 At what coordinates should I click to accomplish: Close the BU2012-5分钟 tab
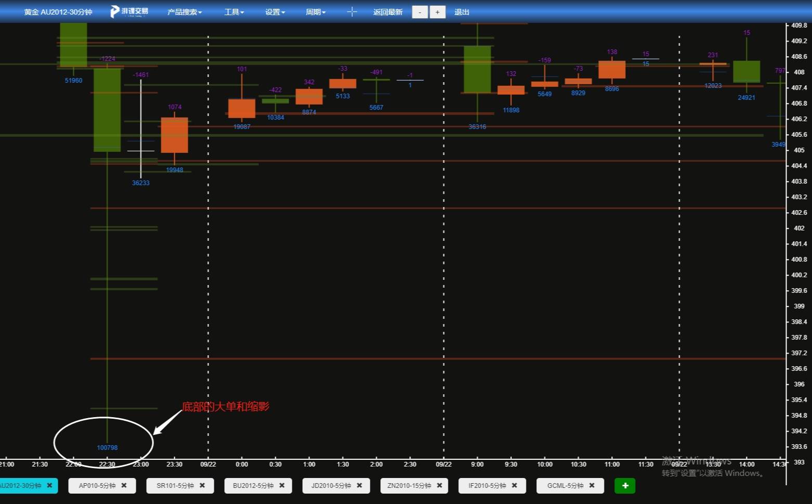pos(282,486)
